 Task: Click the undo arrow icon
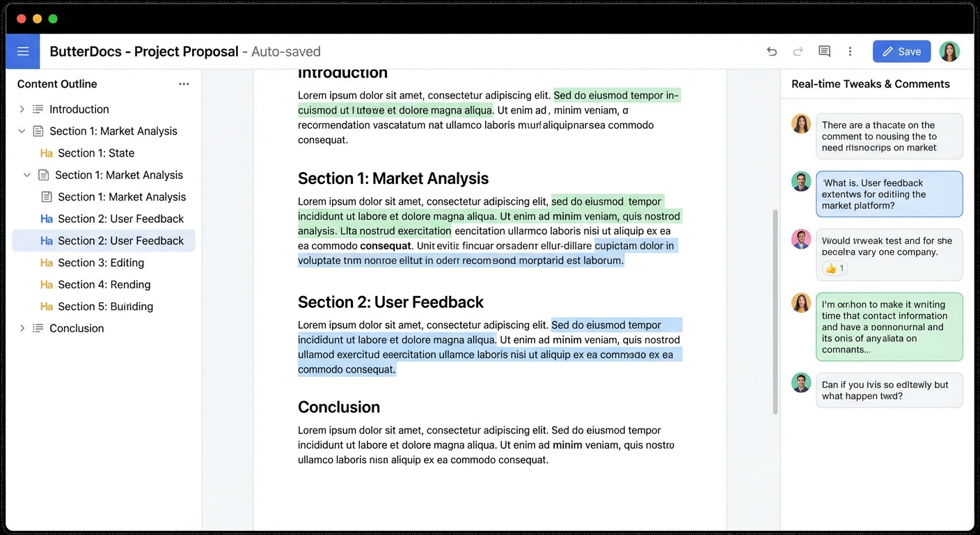coord(771,51)
